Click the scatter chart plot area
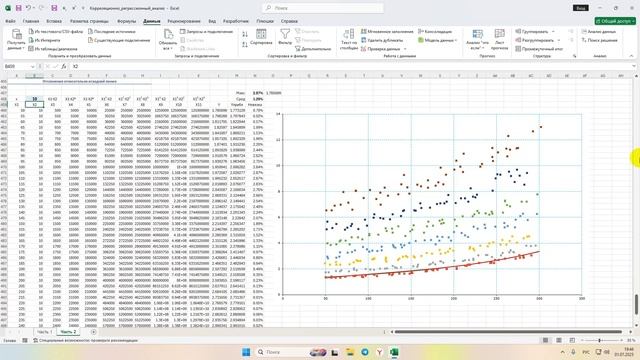 pyautogui.click(x=432, y=204)
